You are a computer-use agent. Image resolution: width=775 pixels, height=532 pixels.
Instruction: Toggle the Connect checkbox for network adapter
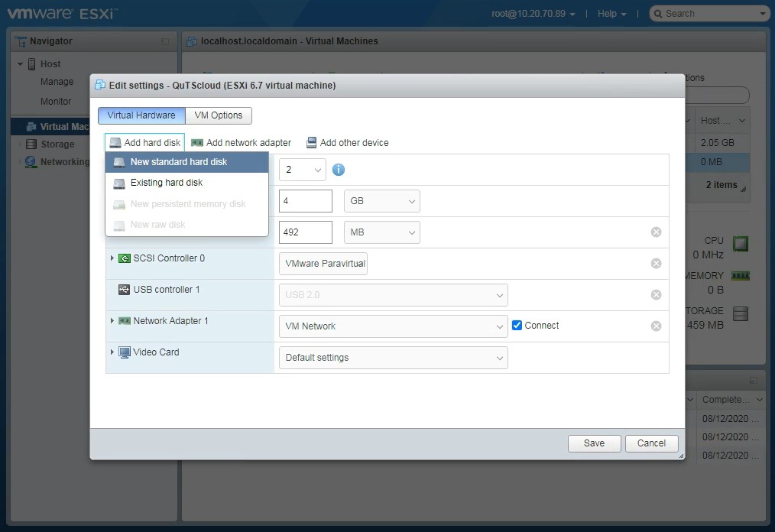[517, 326]
